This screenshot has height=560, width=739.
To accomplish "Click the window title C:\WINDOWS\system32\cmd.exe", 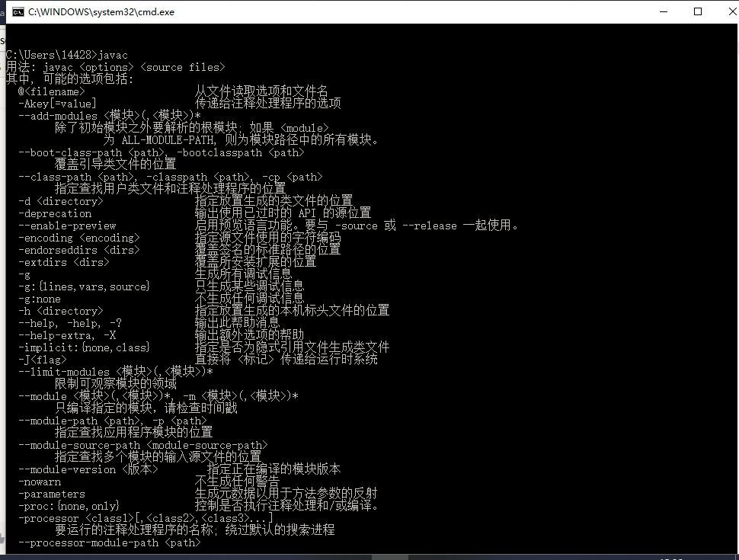I will click(x=101, y=11).
